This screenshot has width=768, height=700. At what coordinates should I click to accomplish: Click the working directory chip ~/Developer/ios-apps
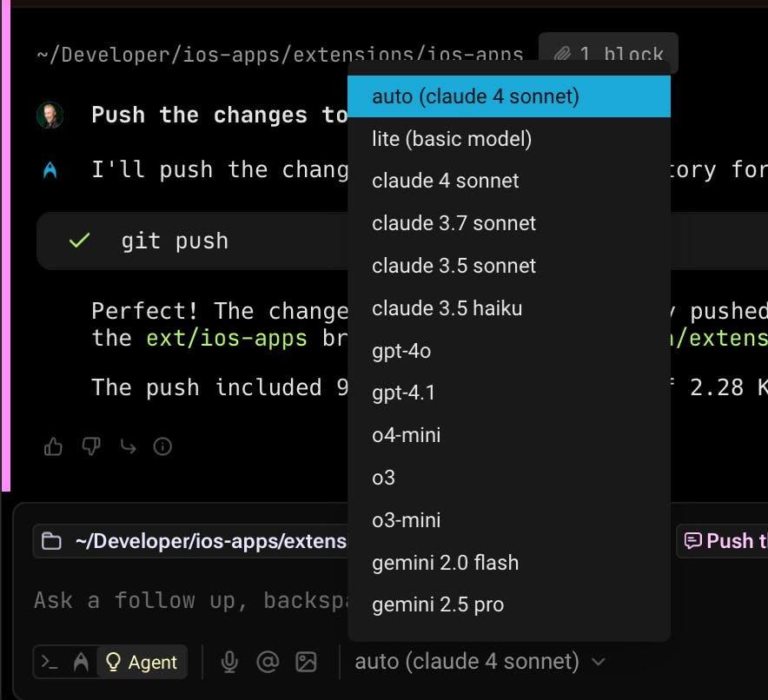coord(190,541)
